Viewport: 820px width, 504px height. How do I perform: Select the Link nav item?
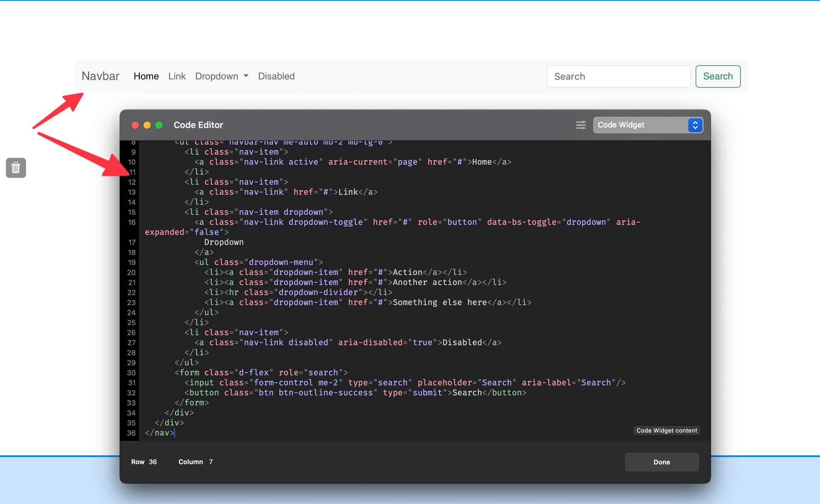[177, 76]
